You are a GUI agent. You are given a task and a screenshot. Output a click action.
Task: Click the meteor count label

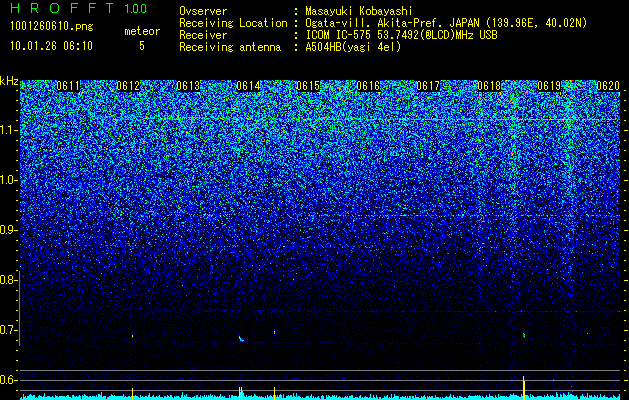[142, 31]
